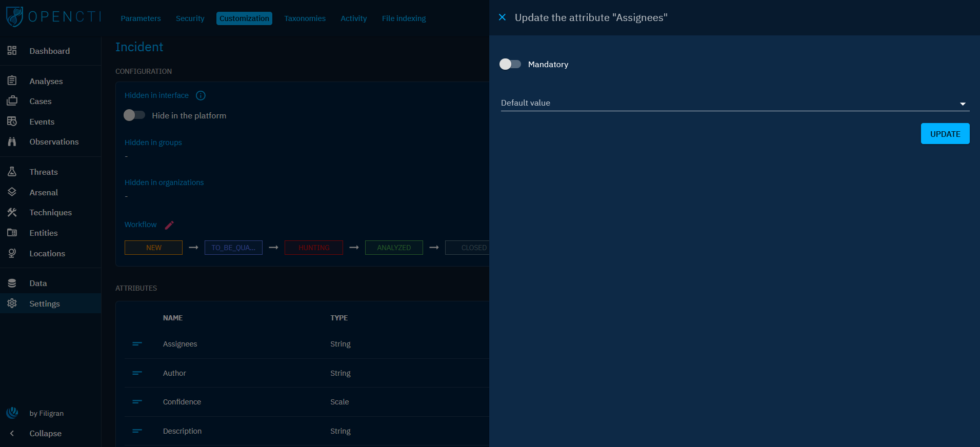The width and height of the screenshot is (980, 447).
Task: Open Analyses via its sidebar icon
Action: point(12,81)
